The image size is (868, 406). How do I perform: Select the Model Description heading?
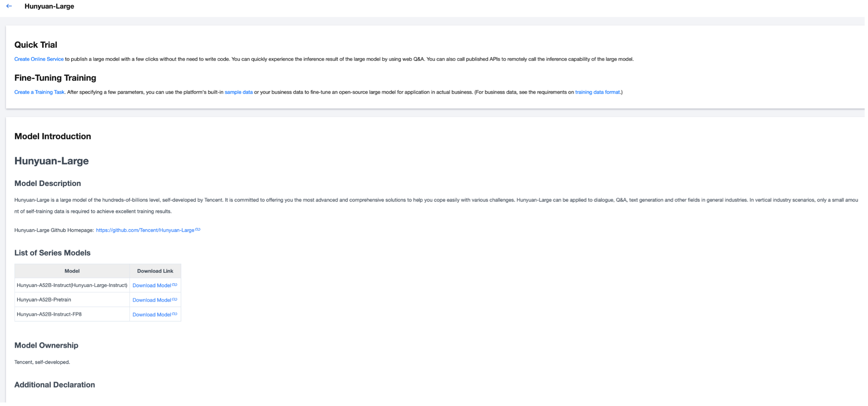click(x=48, y=184)
